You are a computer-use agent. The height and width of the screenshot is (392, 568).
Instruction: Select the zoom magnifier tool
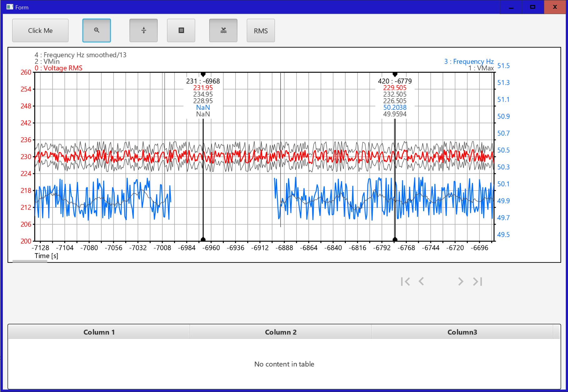tap(96, 30)
